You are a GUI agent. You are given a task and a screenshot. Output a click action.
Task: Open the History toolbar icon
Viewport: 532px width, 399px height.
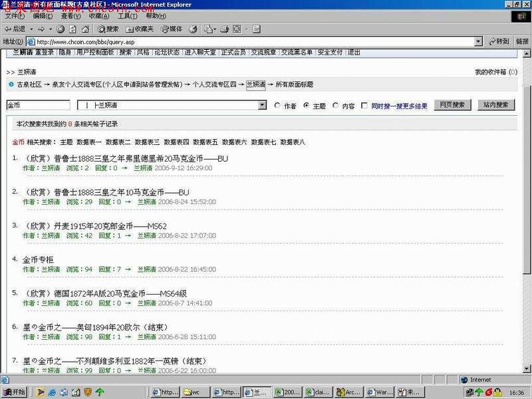coord(193,29)
